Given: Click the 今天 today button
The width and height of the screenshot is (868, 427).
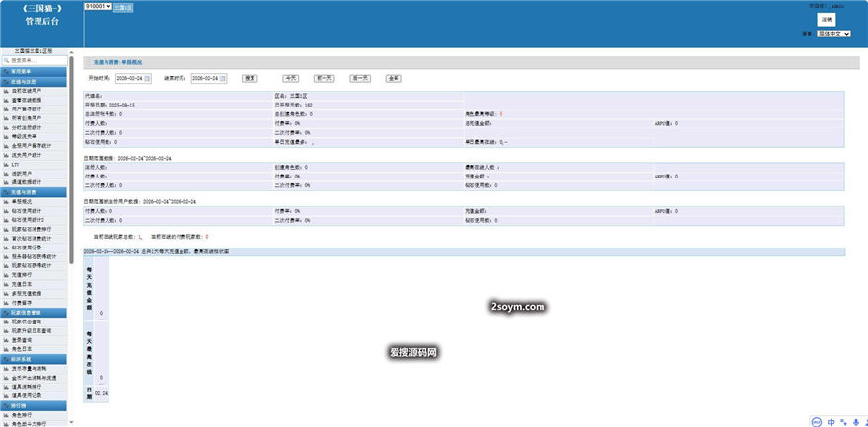Looking at the screenshot, I should [x=290, y=77].
